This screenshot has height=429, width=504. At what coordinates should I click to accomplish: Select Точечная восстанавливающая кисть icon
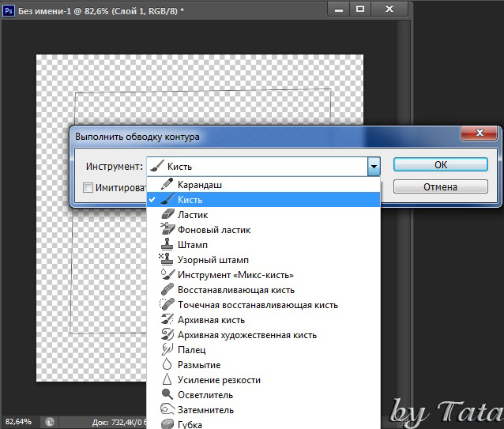pyautogui.click(x=167, y=304)
